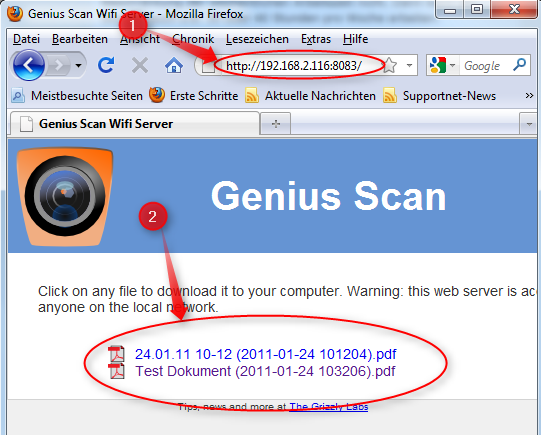Open Supportnet-News feed bookmark
Viewport: 541px width, 435px height.
click(x=440, y=96)
